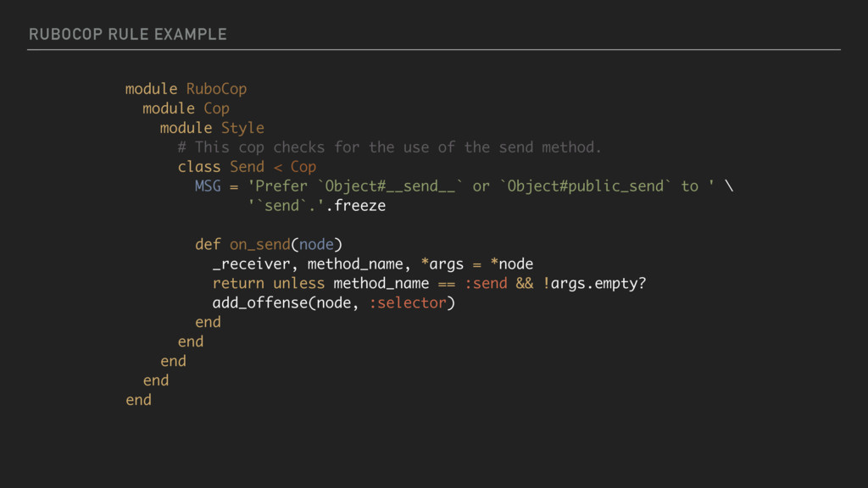Click the :selector symbol
The width and height of the screenshot is (868, 488).
point(408,302)
